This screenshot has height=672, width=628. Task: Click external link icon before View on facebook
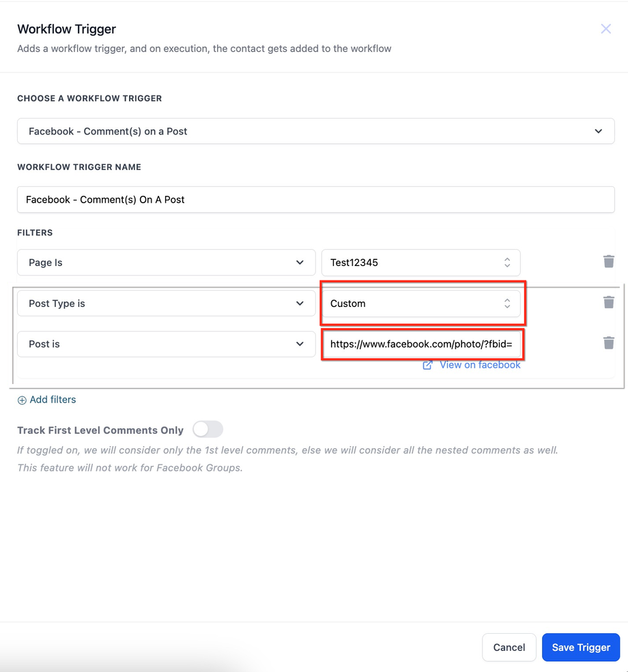(427, 365)
